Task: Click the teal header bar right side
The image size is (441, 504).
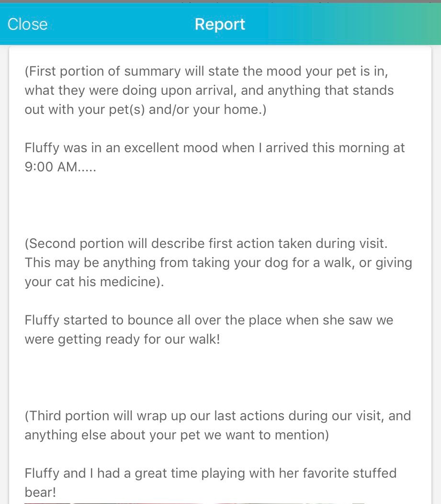Action: [x=354, y=24]
